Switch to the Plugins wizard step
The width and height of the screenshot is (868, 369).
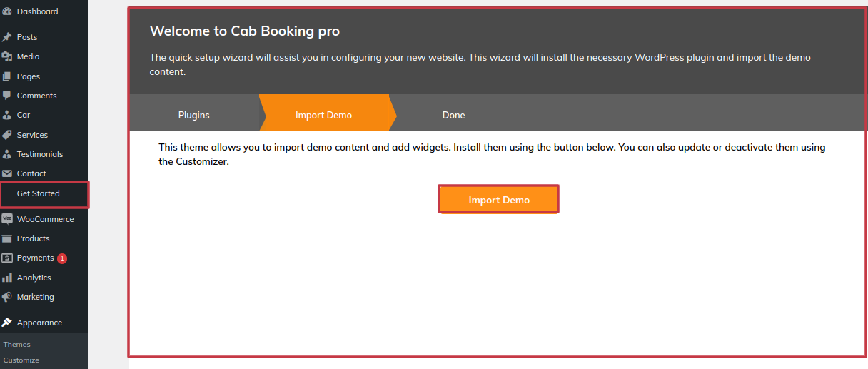point(193,115)
